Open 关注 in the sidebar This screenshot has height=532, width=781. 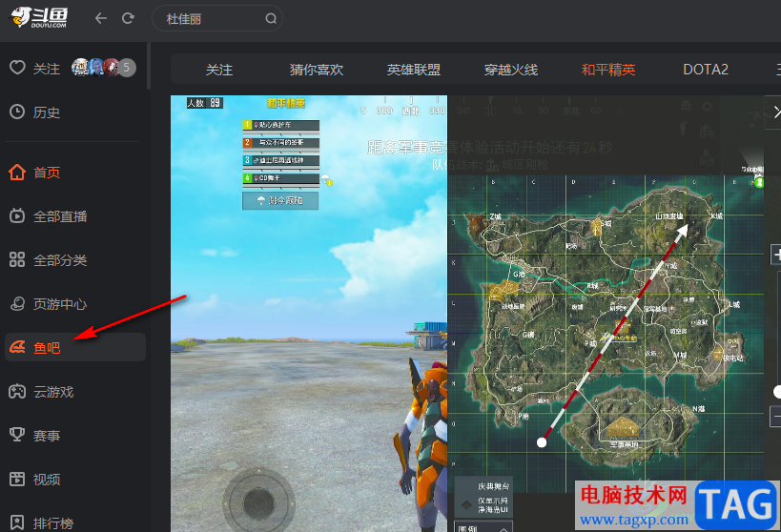tap(47, 69)
